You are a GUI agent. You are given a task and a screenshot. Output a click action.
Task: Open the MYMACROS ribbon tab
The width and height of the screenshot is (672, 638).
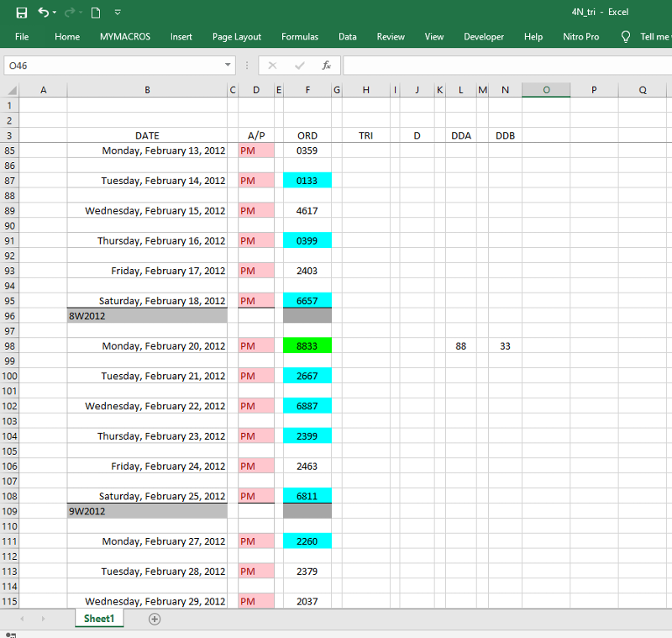pos(125,37)
